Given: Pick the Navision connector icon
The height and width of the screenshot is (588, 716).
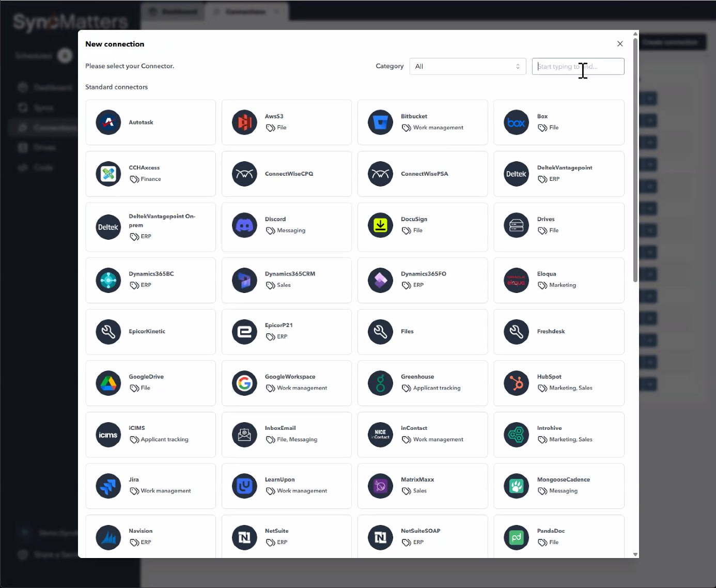Looking at the screenshot, I should point(108,537).
